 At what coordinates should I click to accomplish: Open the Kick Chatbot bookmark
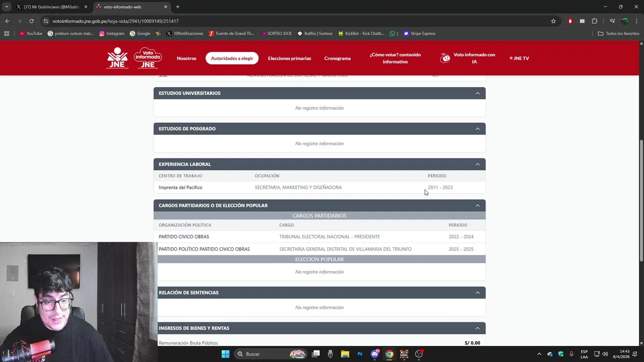(361, 34)
